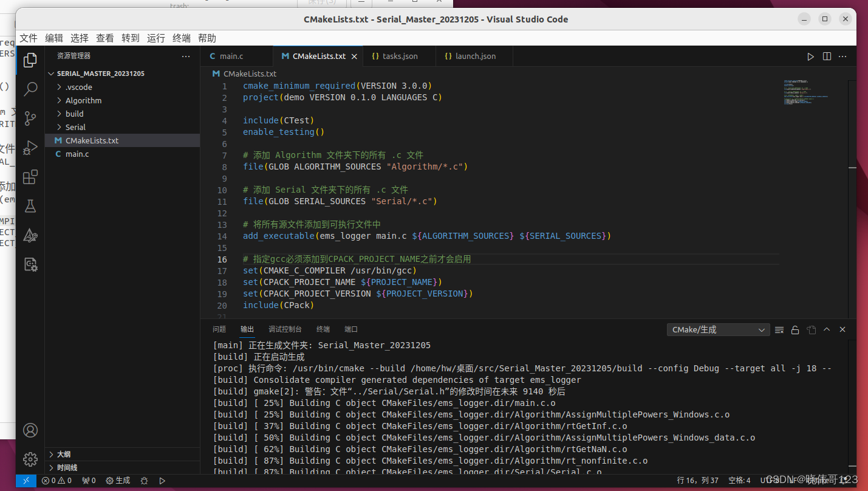Split the editor to the right
868x491 pixels.
click(827, 57)
